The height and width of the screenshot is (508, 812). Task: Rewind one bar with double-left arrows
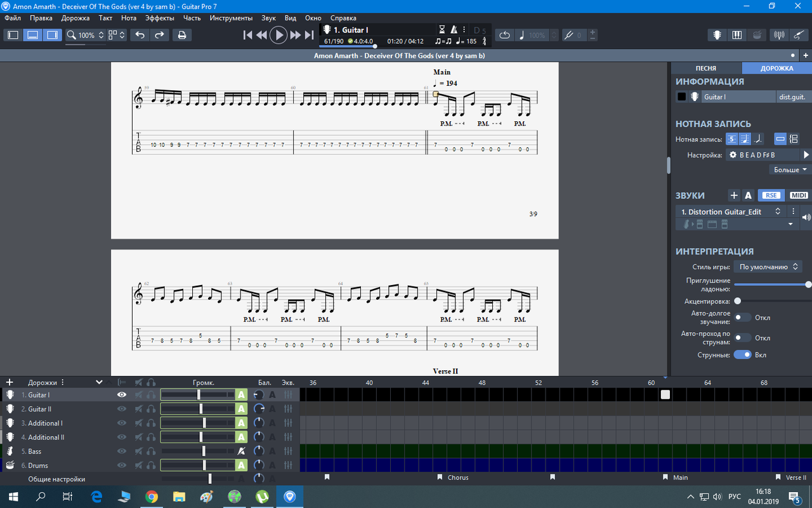coord(261,35)
